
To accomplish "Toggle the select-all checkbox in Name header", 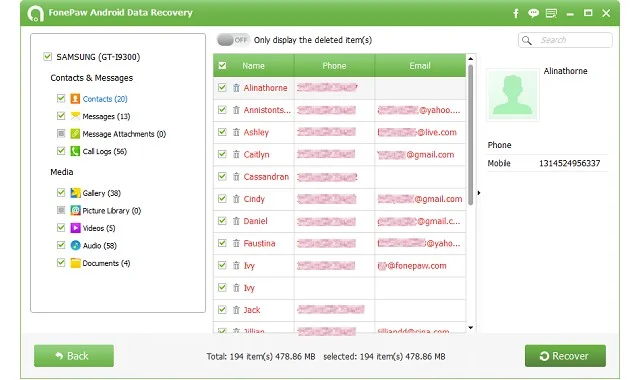I will pyautogui.click(x=222, y=65).
